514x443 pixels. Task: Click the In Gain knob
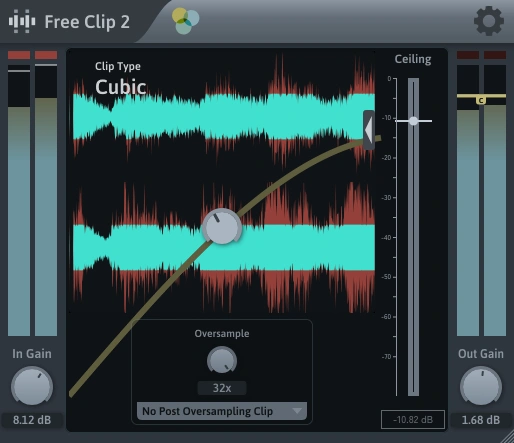pyautogui.click(x=32, y=387)
